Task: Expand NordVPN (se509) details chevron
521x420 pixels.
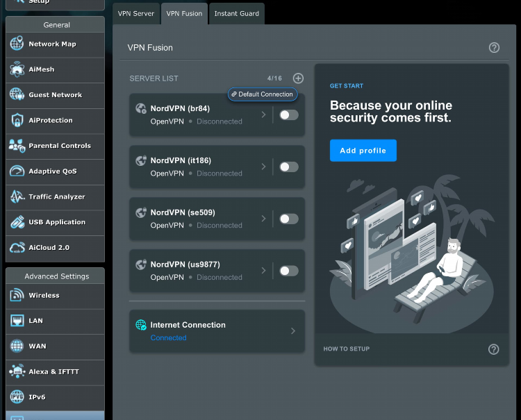Action: tap(263, 219)
